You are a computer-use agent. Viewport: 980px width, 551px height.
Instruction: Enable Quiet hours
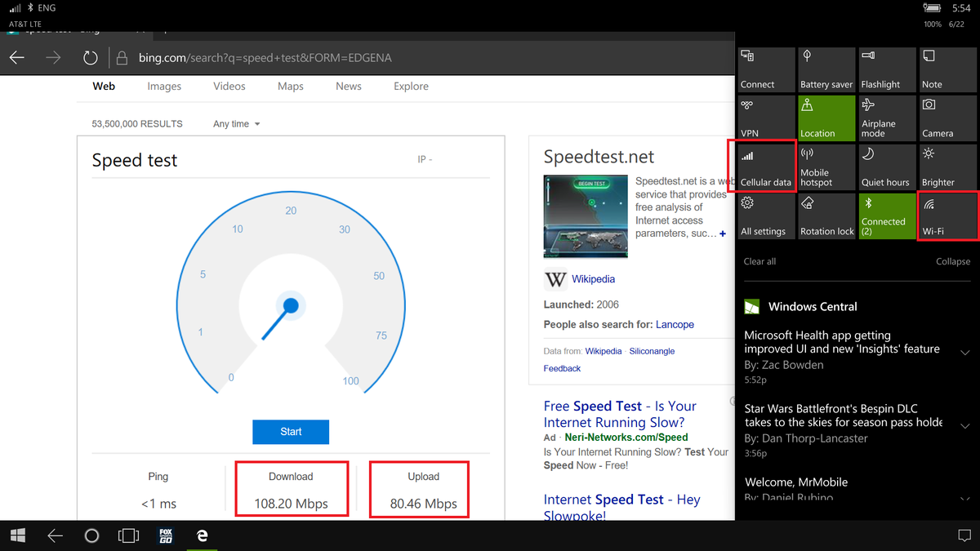pos(887,167)
